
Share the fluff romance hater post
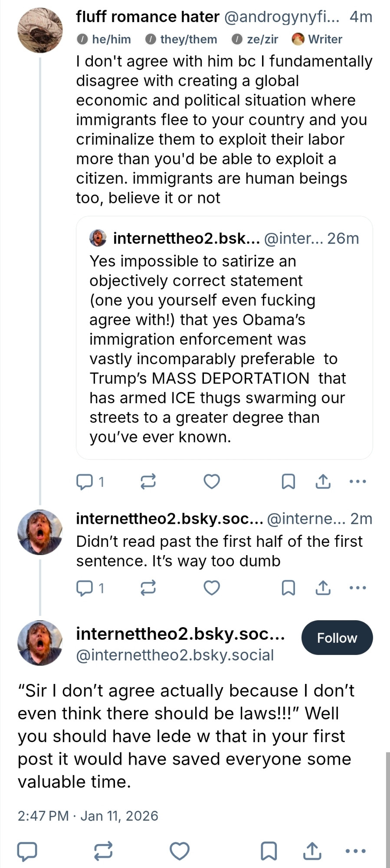point(323,482)
